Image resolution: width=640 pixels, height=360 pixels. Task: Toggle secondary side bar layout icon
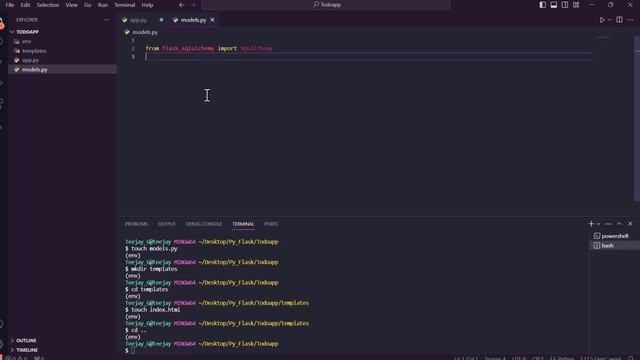pyautogui.click(x=565, y=5)
